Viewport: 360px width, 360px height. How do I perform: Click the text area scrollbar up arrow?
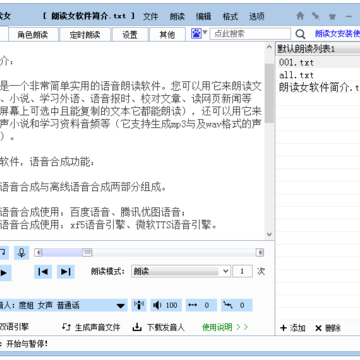[269, 47]
